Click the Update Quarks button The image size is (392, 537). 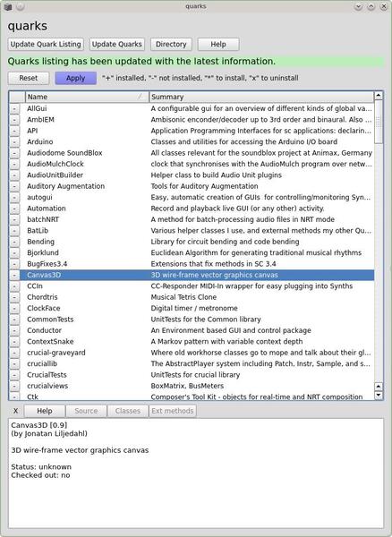[x=116, y=44]
